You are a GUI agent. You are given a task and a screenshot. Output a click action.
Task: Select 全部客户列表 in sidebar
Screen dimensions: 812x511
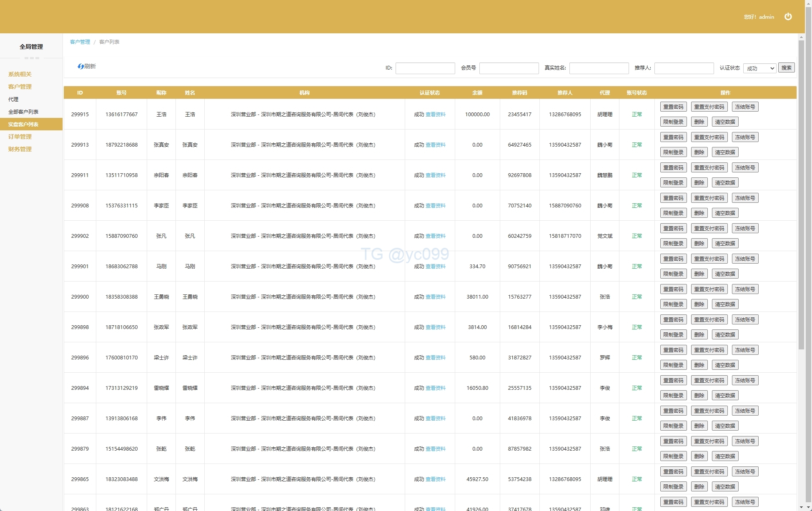(23, 112)
